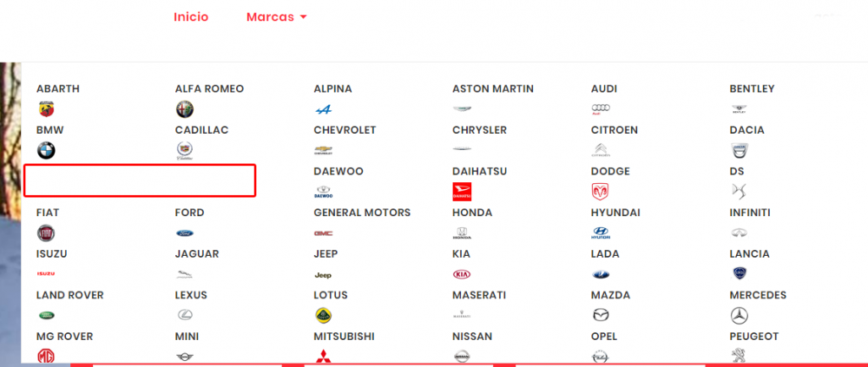Select the Citroen chevrons logo

click(601, 151)
